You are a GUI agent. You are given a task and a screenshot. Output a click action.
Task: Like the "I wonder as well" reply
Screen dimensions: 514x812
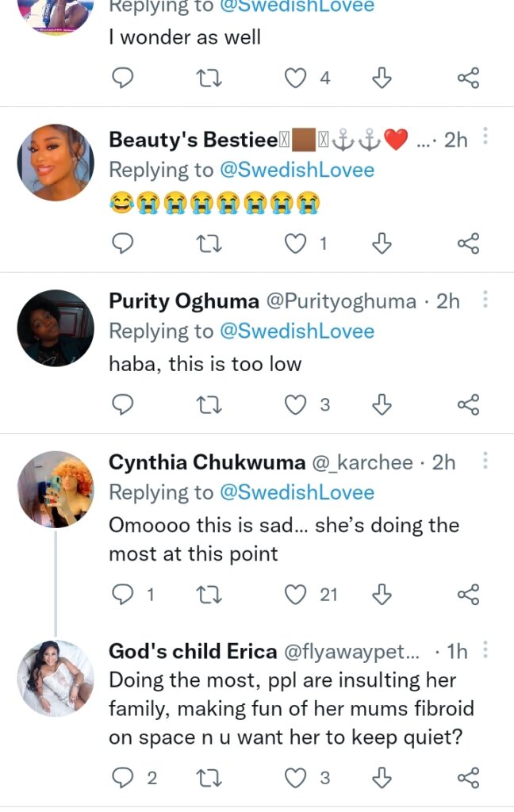(295, 77)
